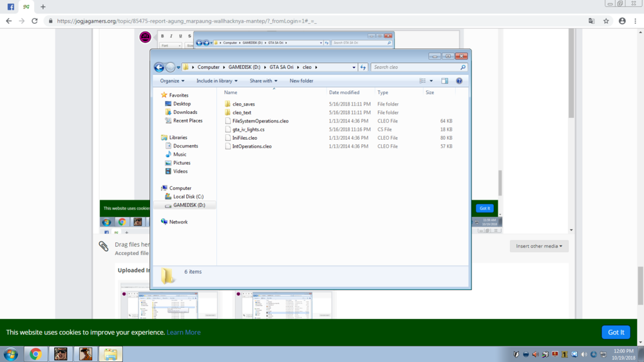Refresh the cleo folder view
This screenshot has width=644, height=362.
pyautogui.click(x=363, y=67)
